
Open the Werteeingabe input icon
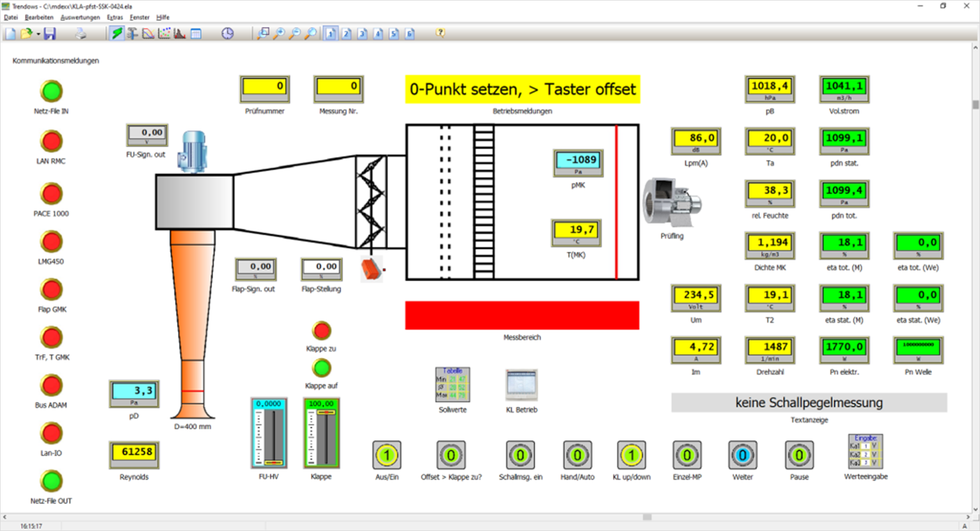[865, 451]
